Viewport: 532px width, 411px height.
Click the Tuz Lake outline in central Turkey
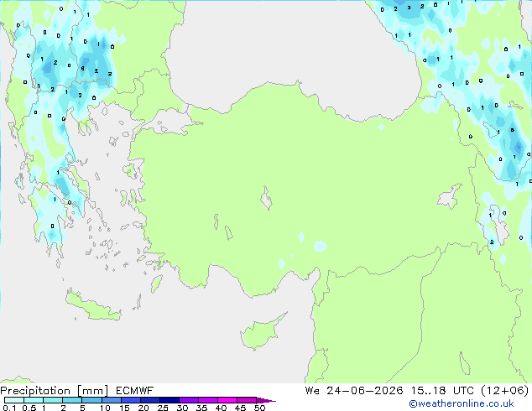click(x=266, y=198)
